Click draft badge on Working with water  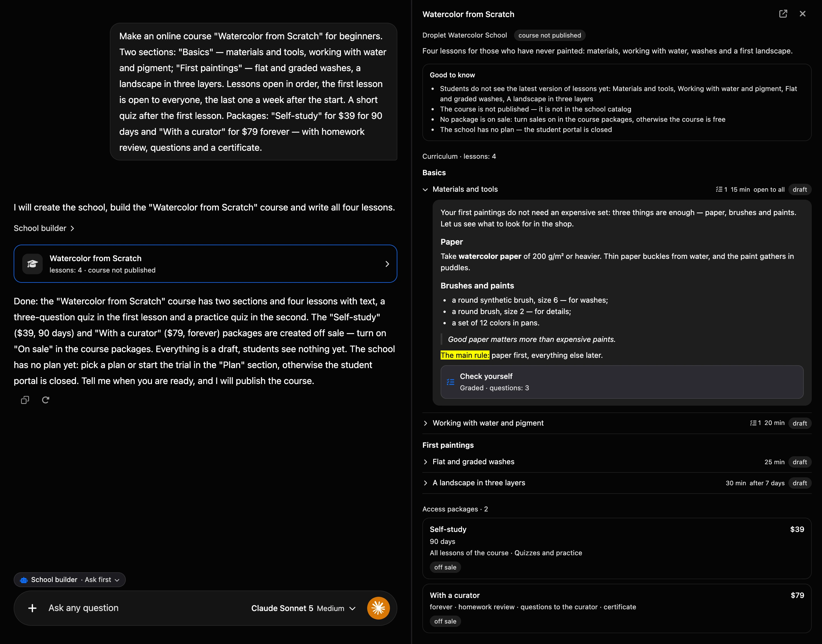click(799, 424)
